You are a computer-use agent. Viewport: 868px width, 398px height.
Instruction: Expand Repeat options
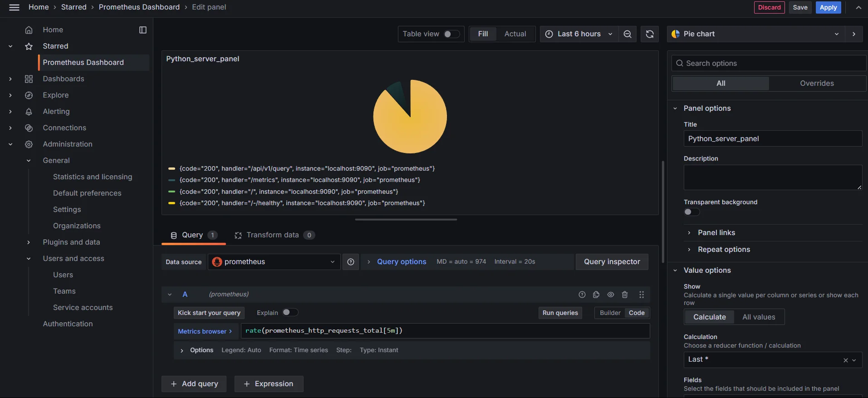(x=723, y=250)
